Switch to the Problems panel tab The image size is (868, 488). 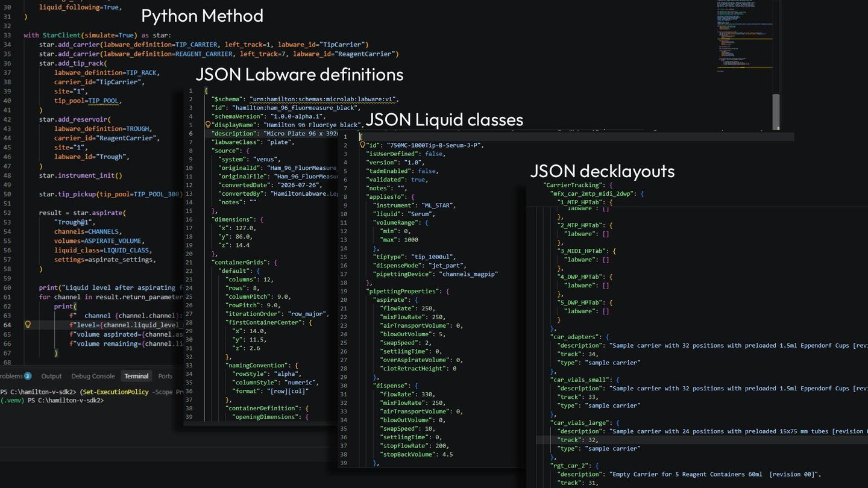pos(14,376)
